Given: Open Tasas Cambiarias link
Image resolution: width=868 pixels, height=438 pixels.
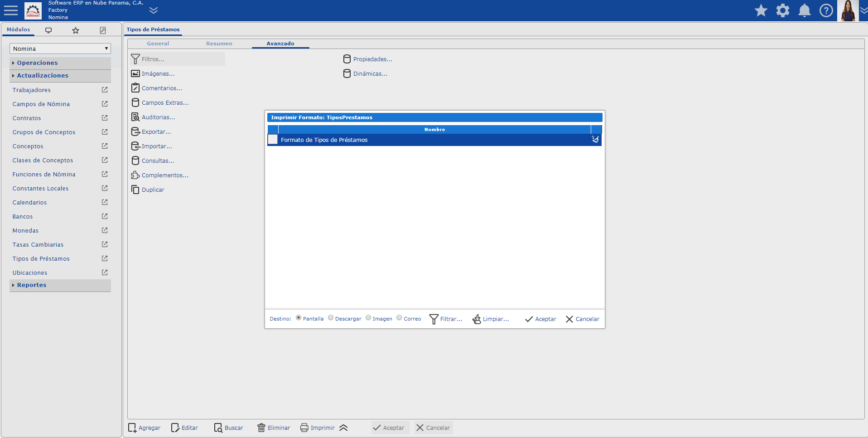Looking at the screenshot, I should (x=38, y=245).
